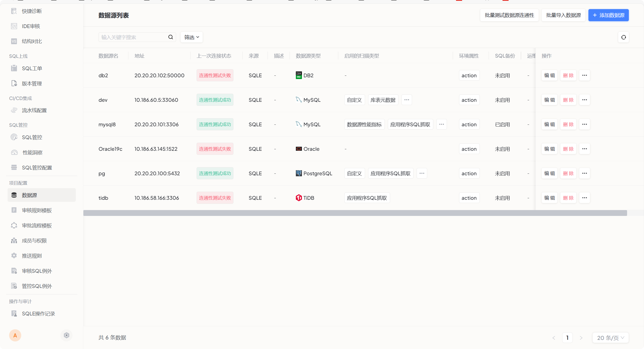Click the 性能洞察 gauge icon

tap(14, 152)
